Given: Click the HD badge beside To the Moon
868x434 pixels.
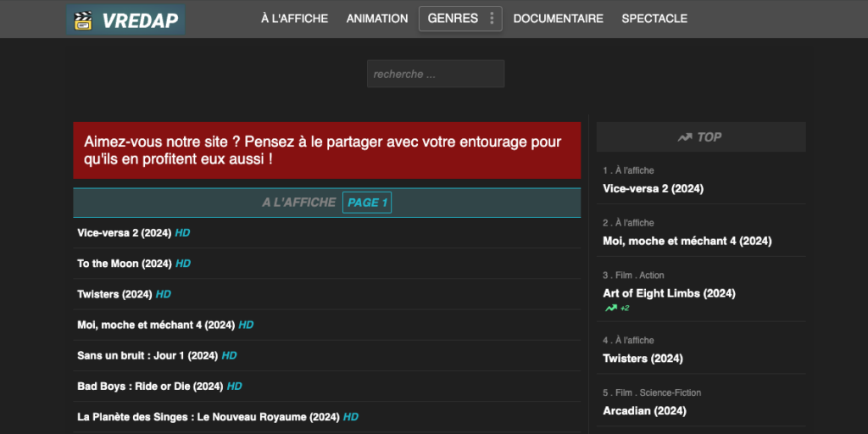Looking at the screenshot, I should click(183, 264).
